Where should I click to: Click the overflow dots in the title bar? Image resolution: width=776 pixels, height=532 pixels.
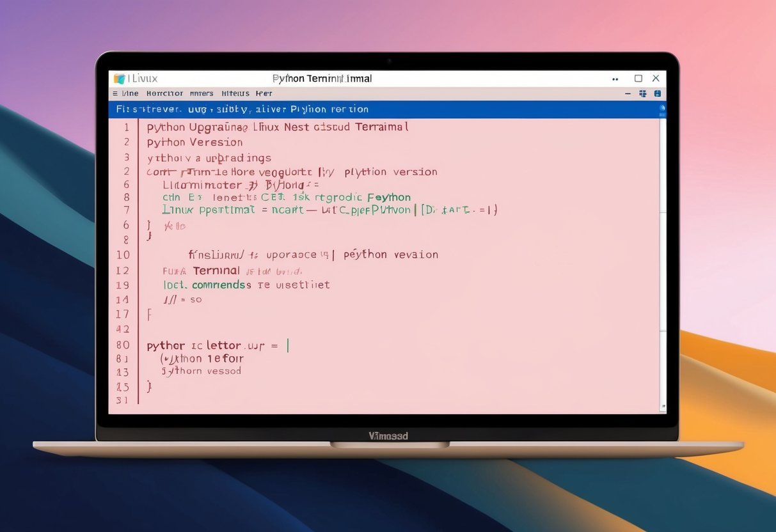[x=615, y=78]
